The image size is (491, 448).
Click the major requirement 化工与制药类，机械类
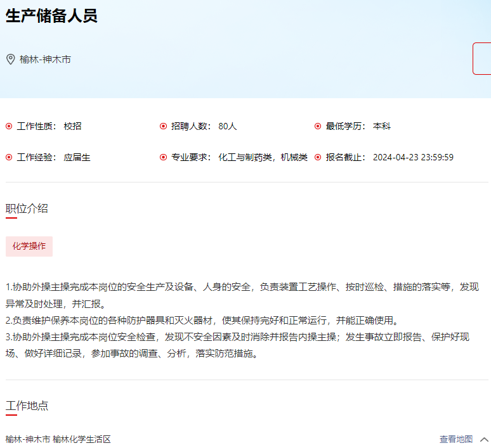point(263,157)
